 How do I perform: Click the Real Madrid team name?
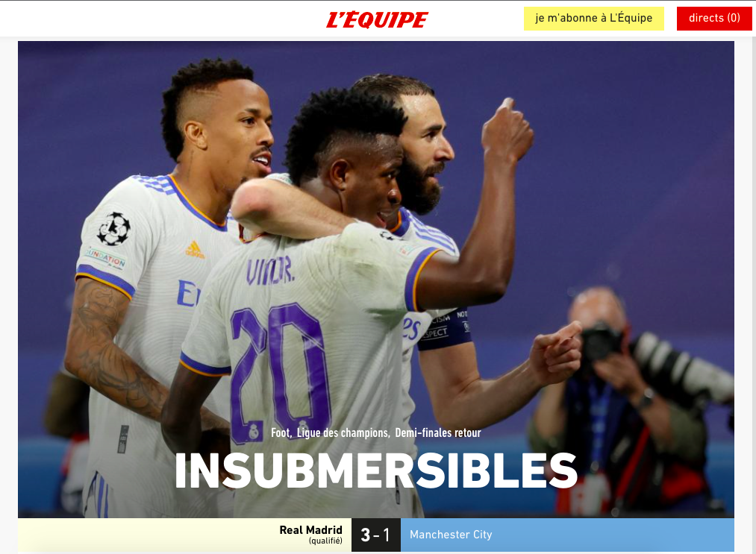coord(311,530)
